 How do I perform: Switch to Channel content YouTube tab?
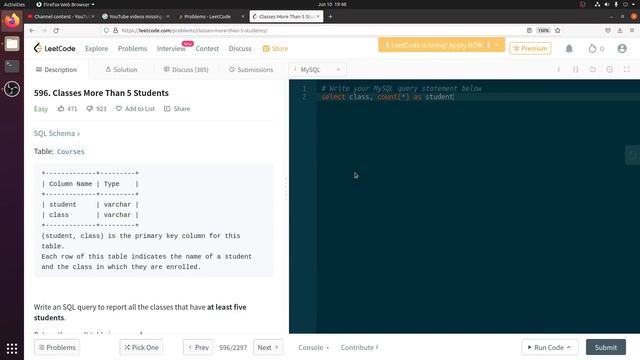point(61,17)
